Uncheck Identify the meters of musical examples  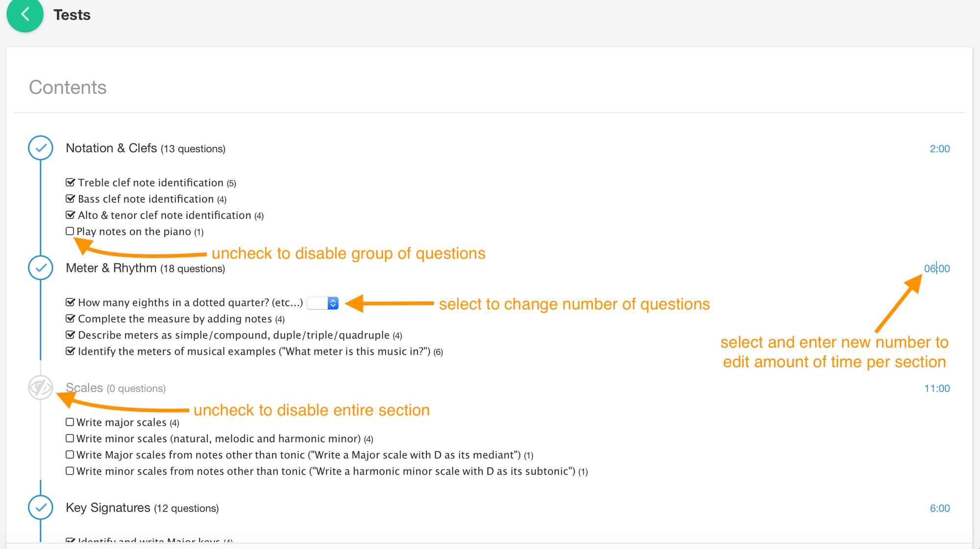click(70, 351)
